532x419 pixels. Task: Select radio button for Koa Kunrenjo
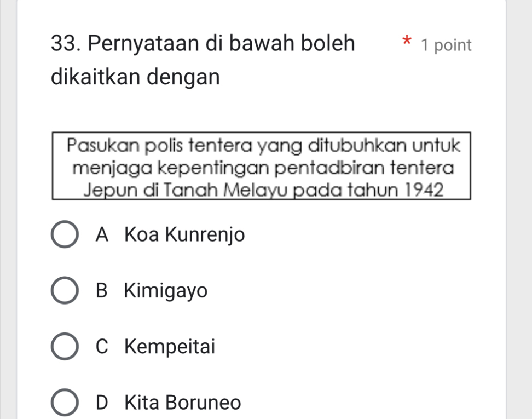(64, 236)
